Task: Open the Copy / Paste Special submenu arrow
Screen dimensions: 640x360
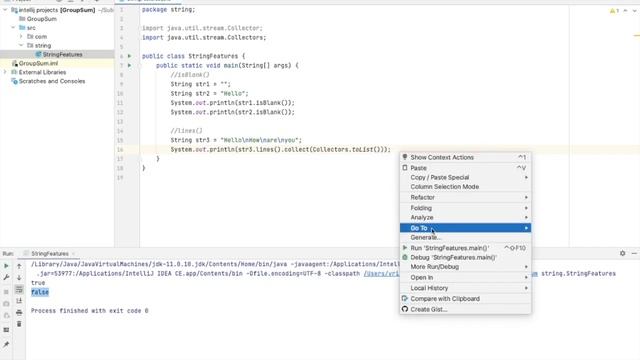Action: pyautogui.click(x=526, y=177)
